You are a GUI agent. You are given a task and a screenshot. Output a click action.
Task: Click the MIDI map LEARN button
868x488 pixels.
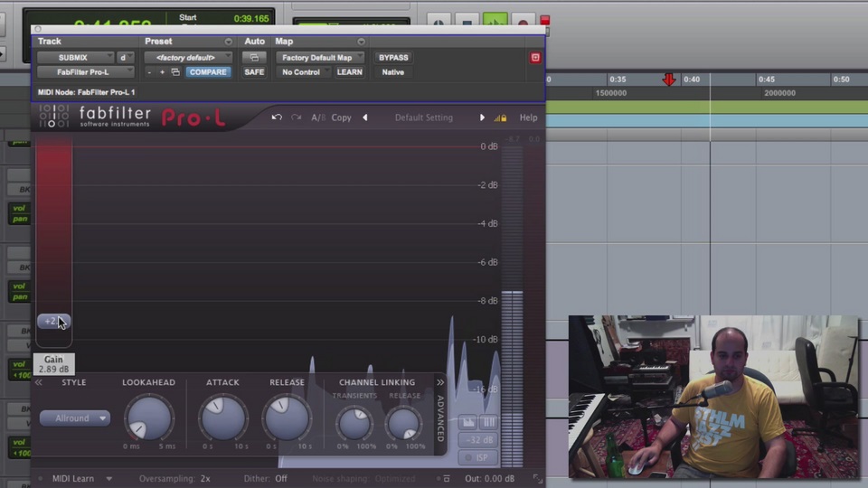tap(349, 72)
